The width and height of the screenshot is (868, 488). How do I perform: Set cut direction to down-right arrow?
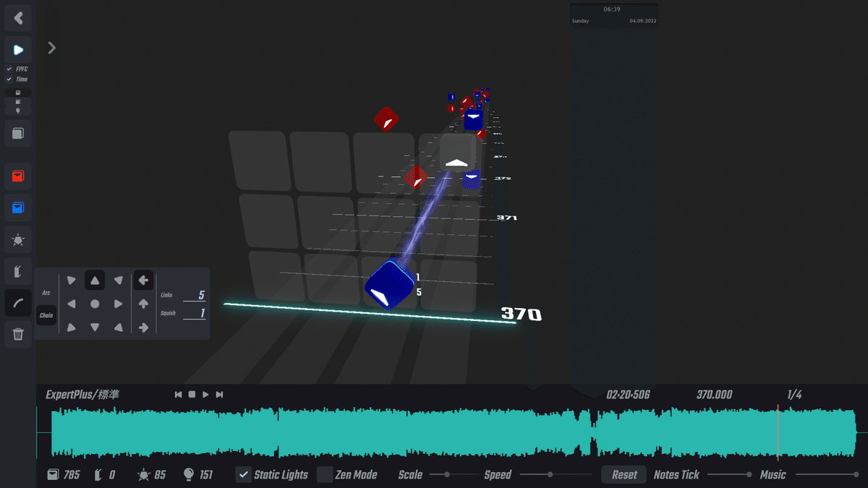pos(118,328)
